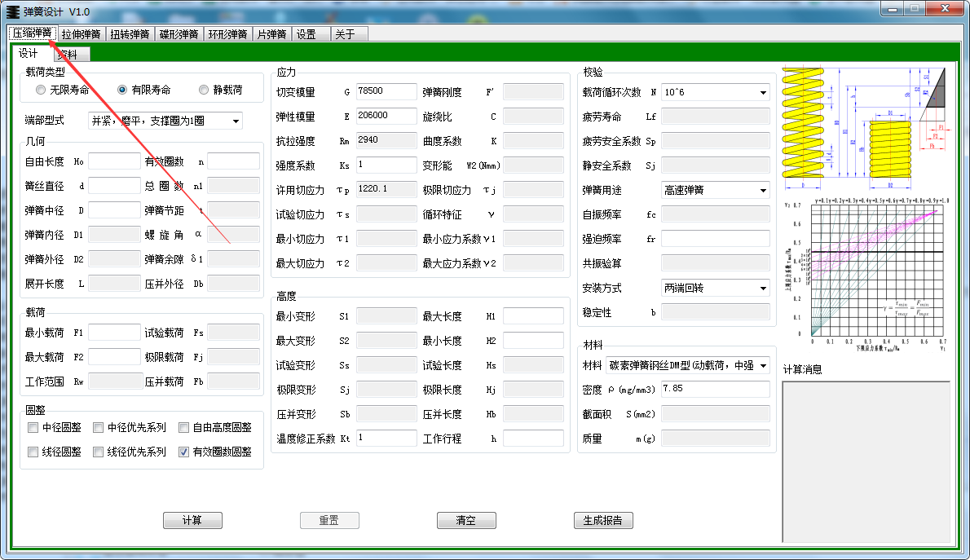This screenshot has width=970, height=560.
Task: Open the 片弹簧 module
Action: (271, 34)
